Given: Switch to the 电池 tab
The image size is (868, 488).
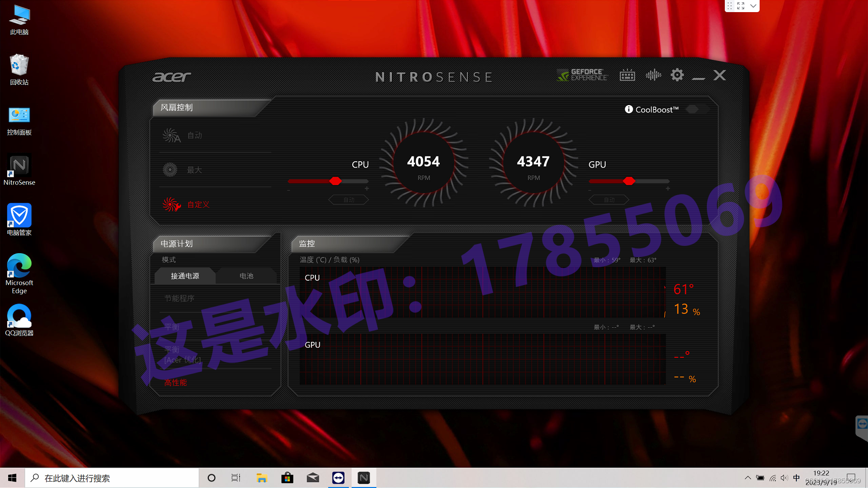Looking at the screenshot, I should pos(246,276).
